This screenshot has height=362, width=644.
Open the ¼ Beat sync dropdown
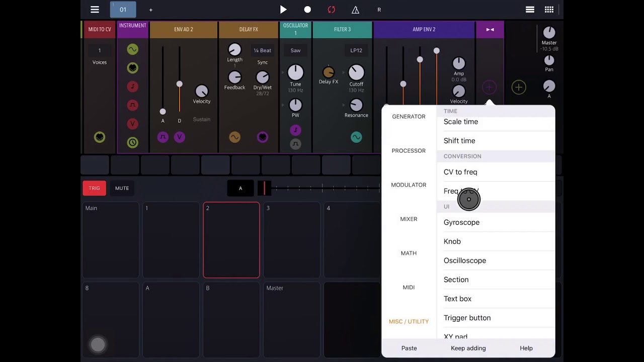coord(262,50)
